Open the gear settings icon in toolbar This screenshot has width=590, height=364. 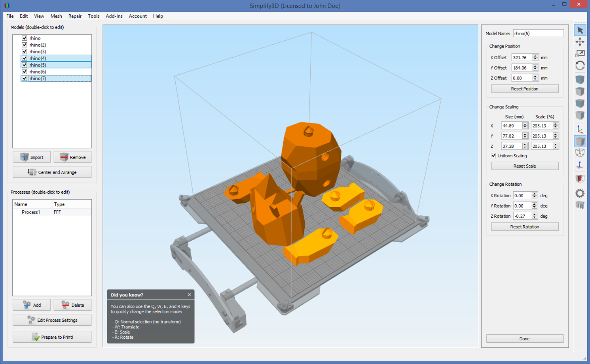[x=580, y=193]
